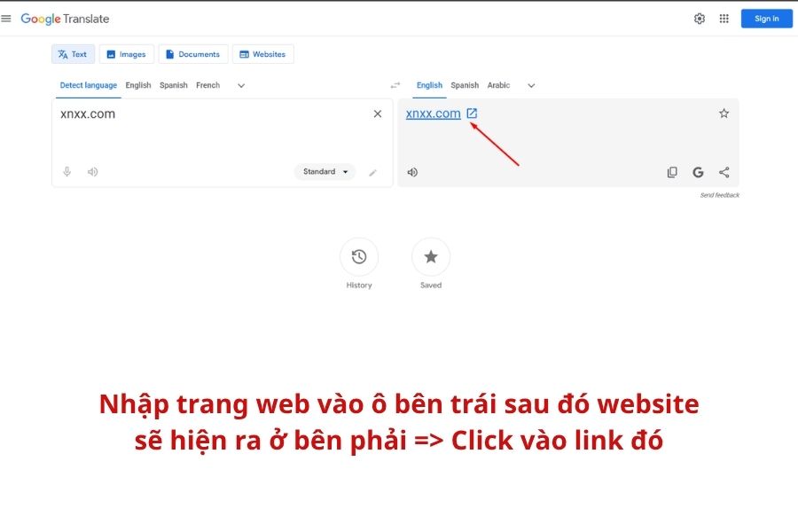Expand more source languages with the chevron
The width and height of the screenshot is (798, 532).
240,84
